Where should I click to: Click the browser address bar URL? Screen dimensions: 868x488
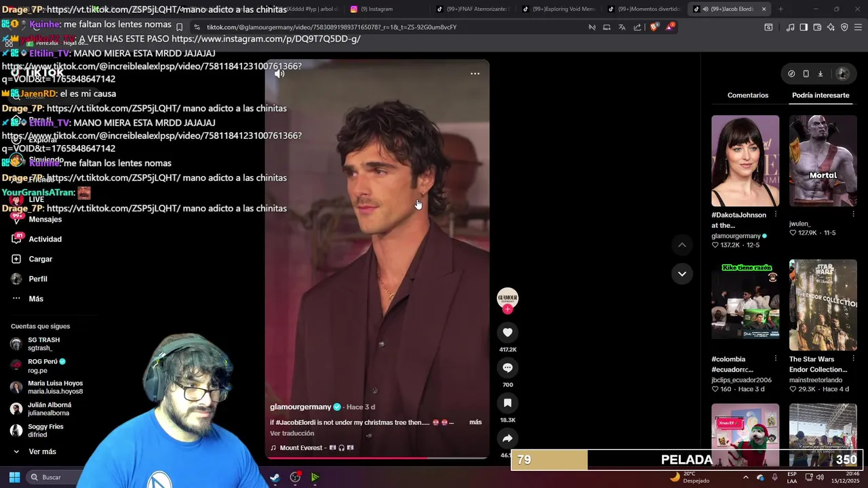click(332, 27)
